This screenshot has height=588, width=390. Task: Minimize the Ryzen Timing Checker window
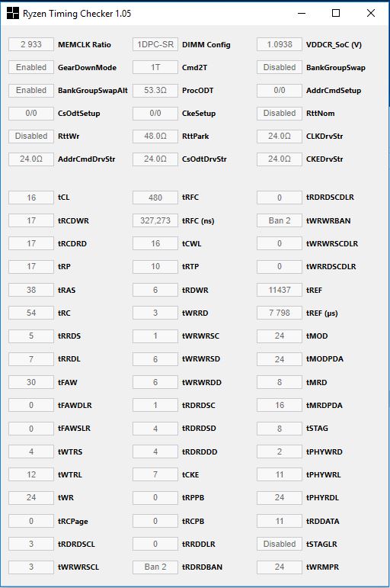click(x=302, y=13)
